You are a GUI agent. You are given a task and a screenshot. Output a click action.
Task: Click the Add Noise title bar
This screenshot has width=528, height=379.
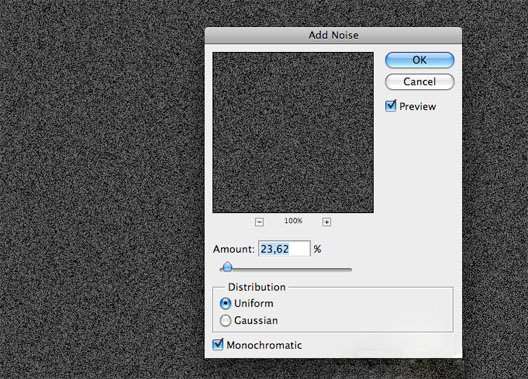[333, 35]
